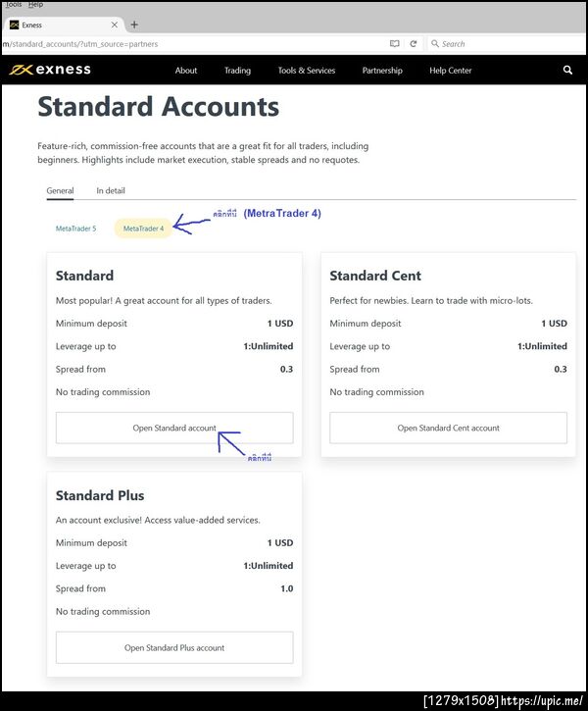Click Open Standard Plus account button
This screenshot has width=588, height=711.
(x=174, y=647)
